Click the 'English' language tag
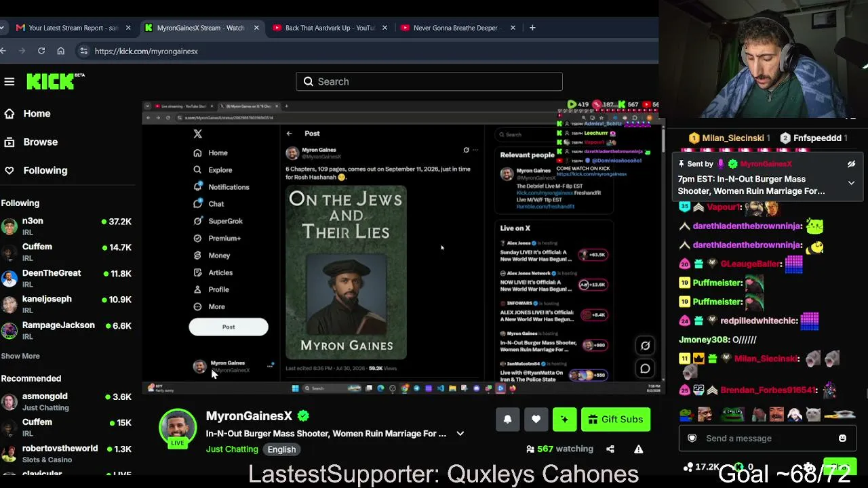868x488 pixels. [281, 449]
